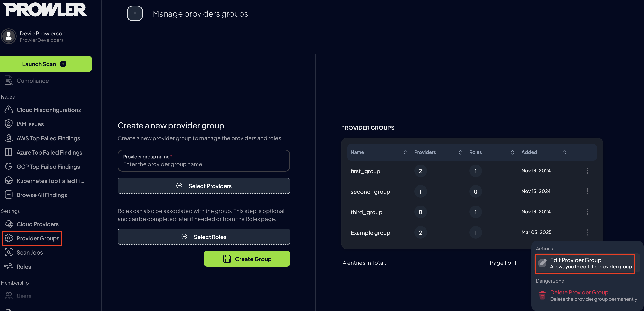This screenshot has height=311, width=644.
Task: Sort the table by Name column
Action: tap(405, 152)
